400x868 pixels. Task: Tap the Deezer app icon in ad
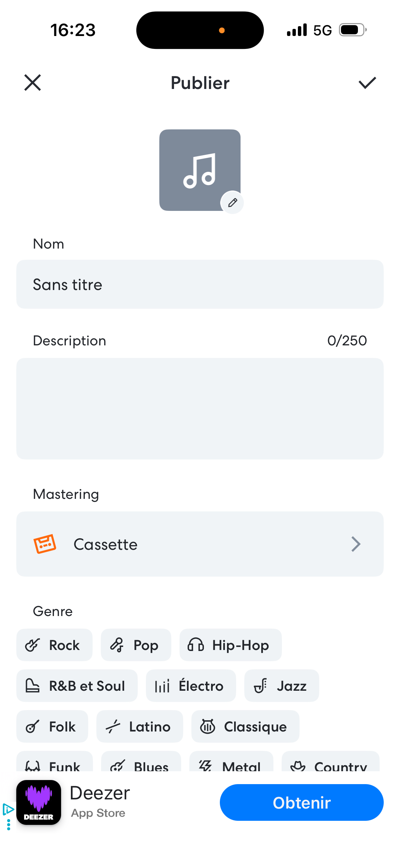click(39, 802)
